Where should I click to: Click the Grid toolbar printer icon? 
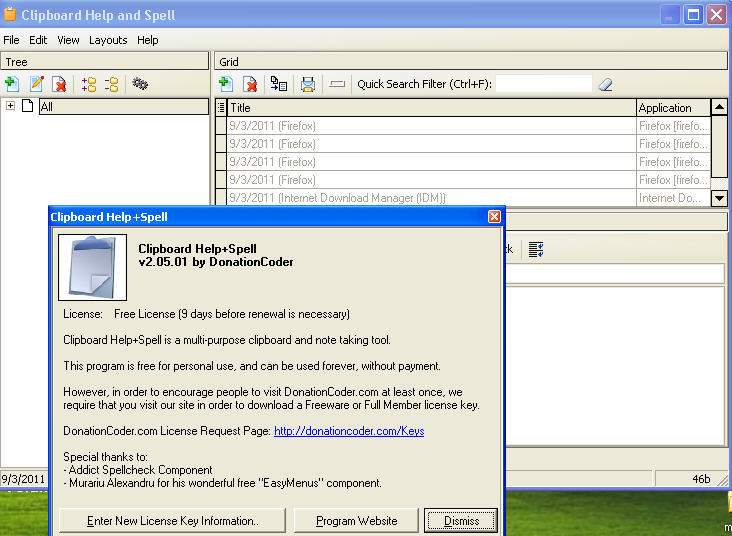click(308, 84)
